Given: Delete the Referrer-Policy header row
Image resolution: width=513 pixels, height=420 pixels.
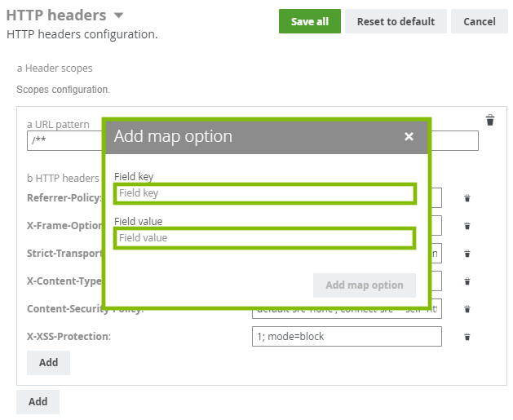Looking at the screenshot, I should (467, 198).
